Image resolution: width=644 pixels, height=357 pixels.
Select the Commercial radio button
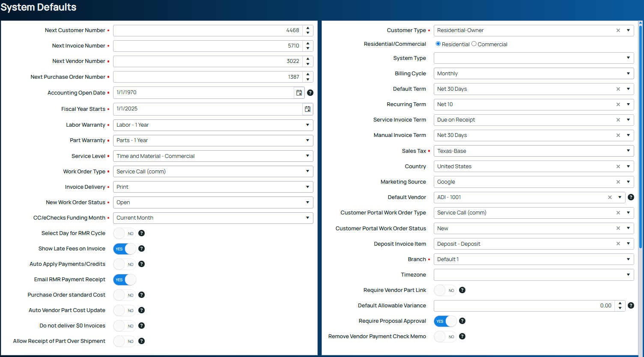coord(474,44)
